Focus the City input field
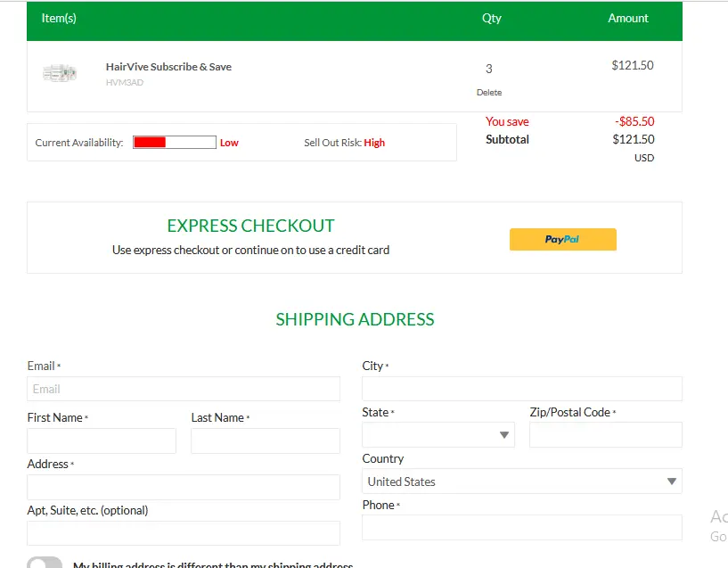 [x=521, y=389]
